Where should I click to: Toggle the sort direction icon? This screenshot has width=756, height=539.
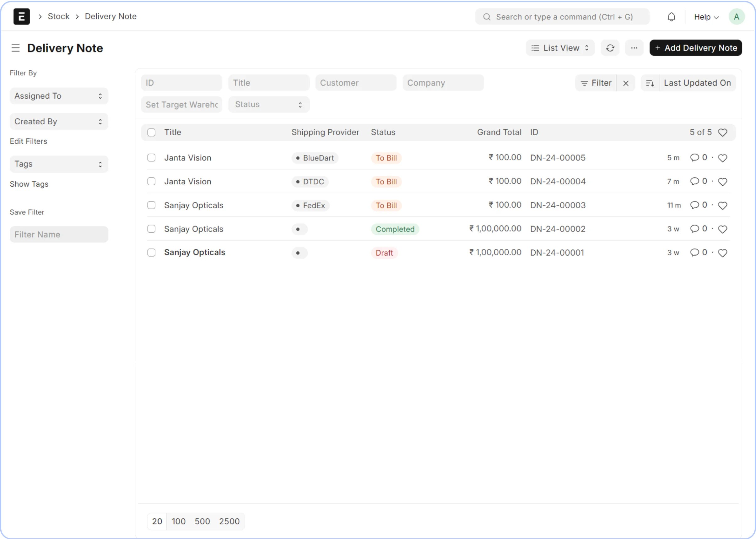(650, 83)
